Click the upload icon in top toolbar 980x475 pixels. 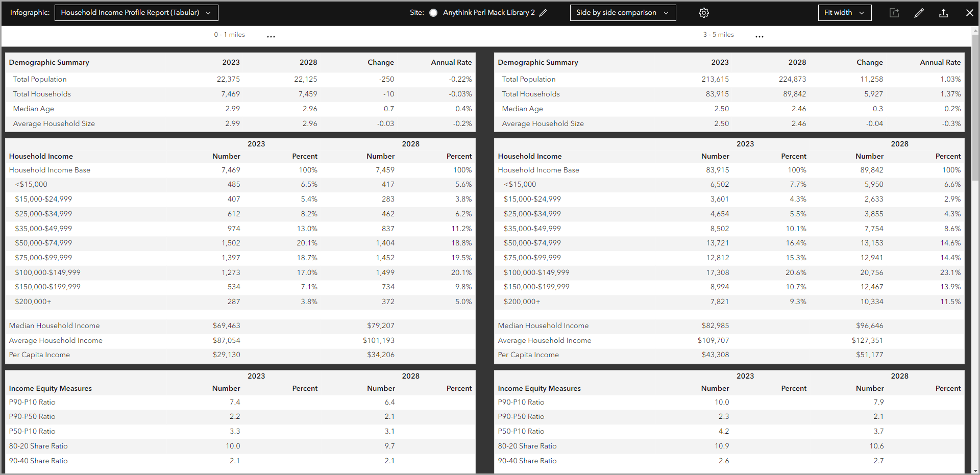(944, 13)
